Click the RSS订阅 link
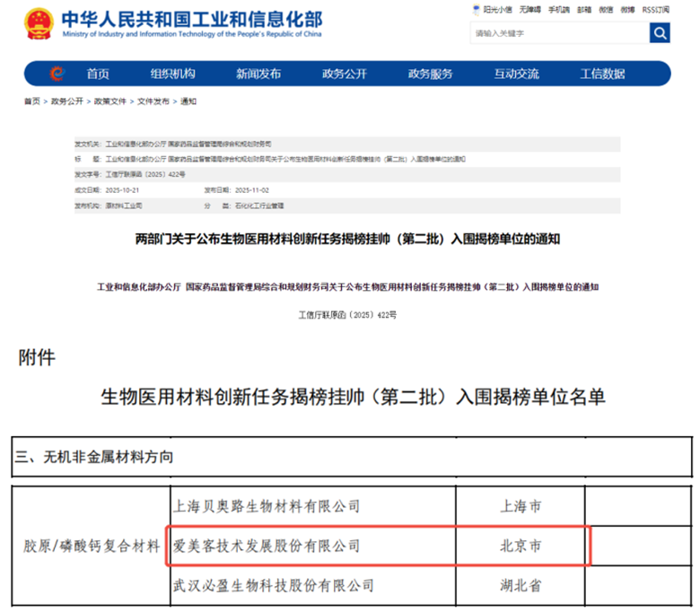This screenshot has height=613, width=700. 656,9
